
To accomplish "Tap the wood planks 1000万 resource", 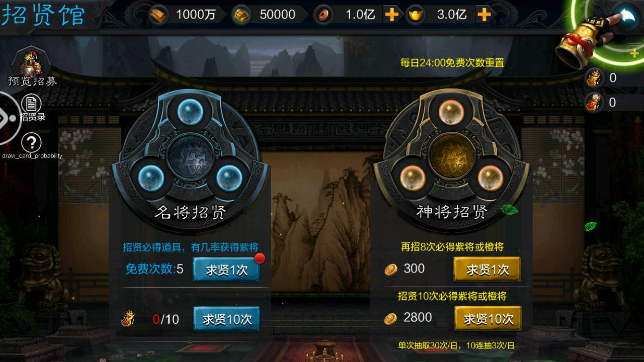I will (184, 15).
